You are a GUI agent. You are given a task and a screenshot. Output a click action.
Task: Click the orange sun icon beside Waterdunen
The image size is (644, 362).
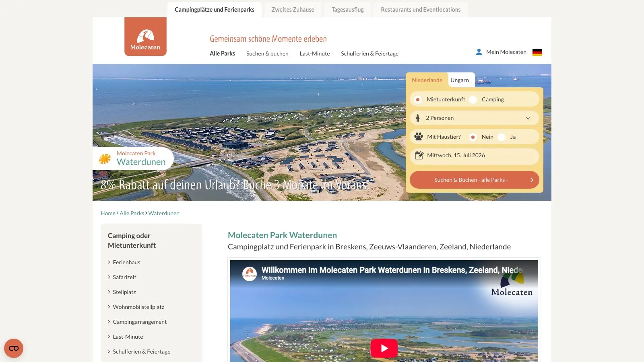pyautogui.click(x=105, y=158)
